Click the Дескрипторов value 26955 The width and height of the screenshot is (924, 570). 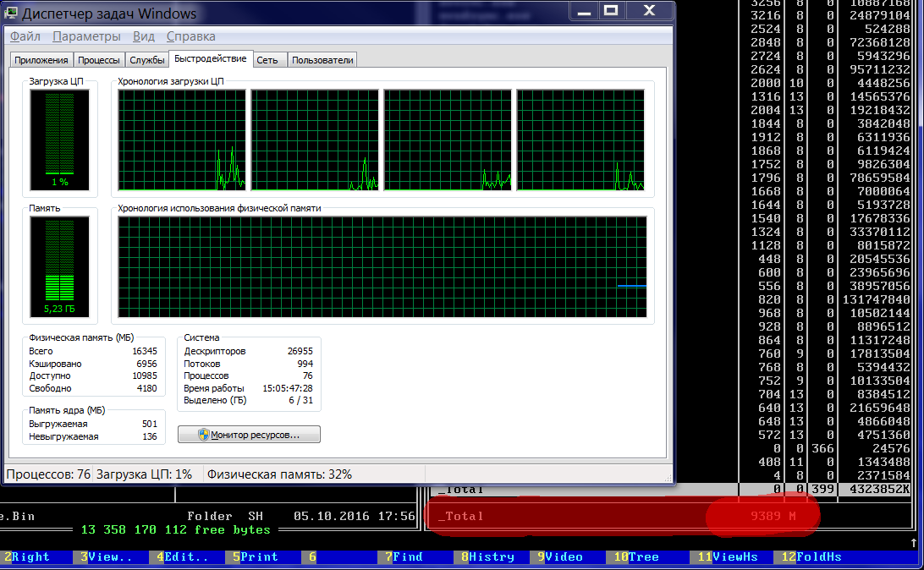(300, 351)
